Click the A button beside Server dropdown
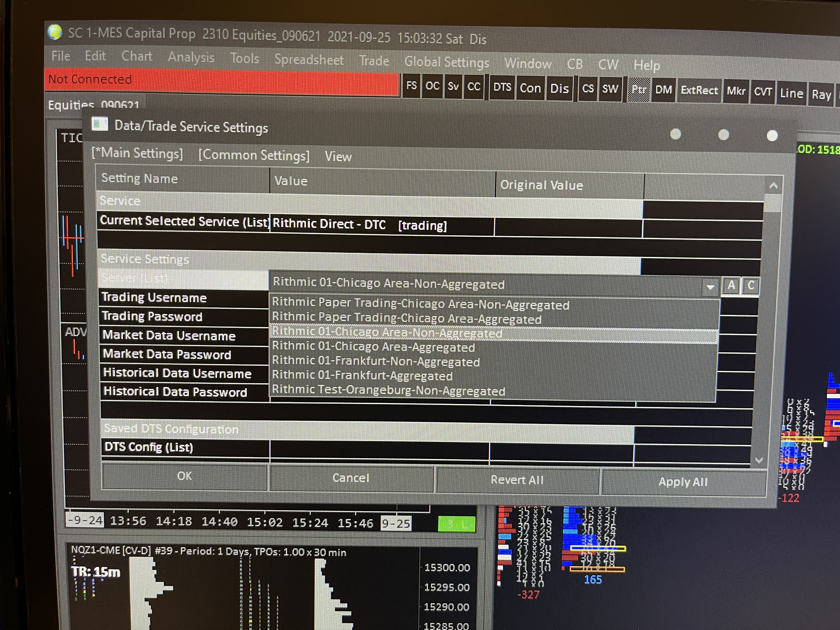The height and width of the screenshot is (630, 840). coord(731,286)
